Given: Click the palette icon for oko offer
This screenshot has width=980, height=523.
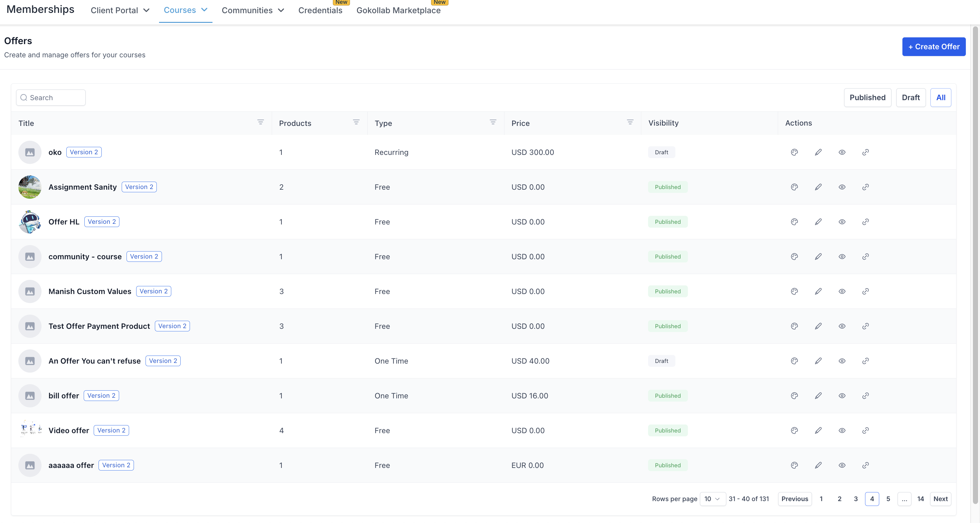Looking at the screenshot, I should point(794,152).
